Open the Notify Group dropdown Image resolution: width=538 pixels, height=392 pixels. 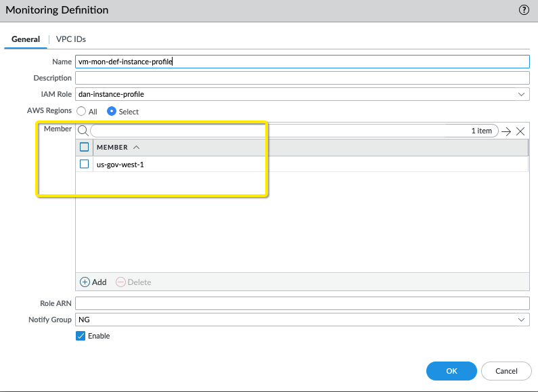(521, 319)
